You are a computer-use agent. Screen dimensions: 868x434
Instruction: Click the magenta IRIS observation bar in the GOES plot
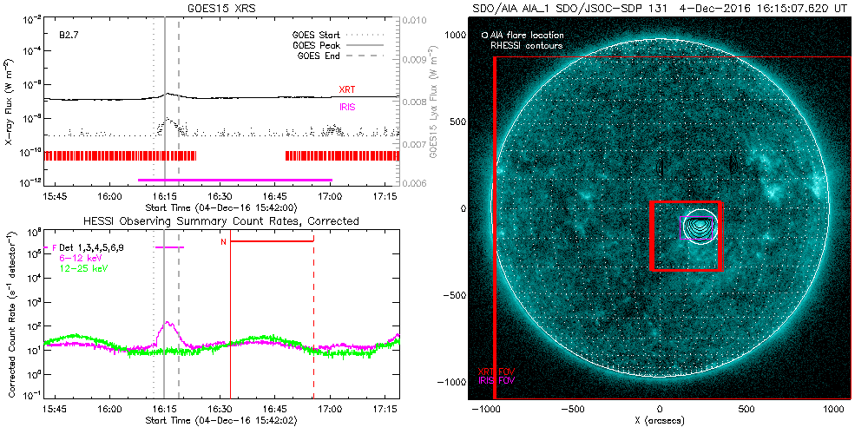point(234,180)
